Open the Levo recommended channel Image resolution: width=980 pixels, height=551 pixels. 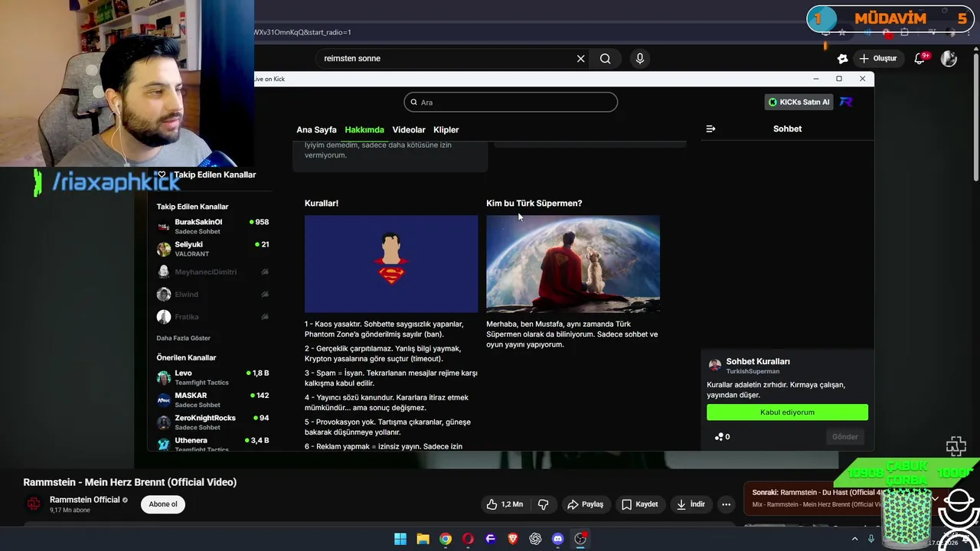(x=213, y=377)
